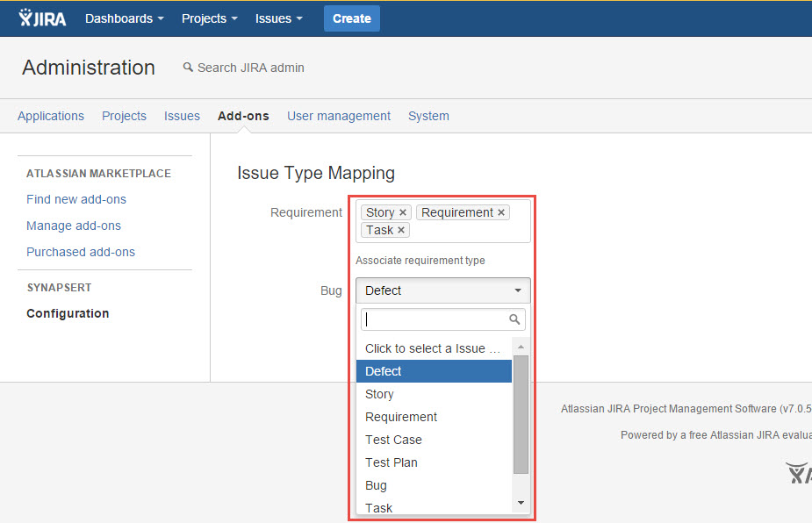Viewport: 812px width, 523px height.
Task: Click the dropdown filter search box
Action: click(443, 319)
